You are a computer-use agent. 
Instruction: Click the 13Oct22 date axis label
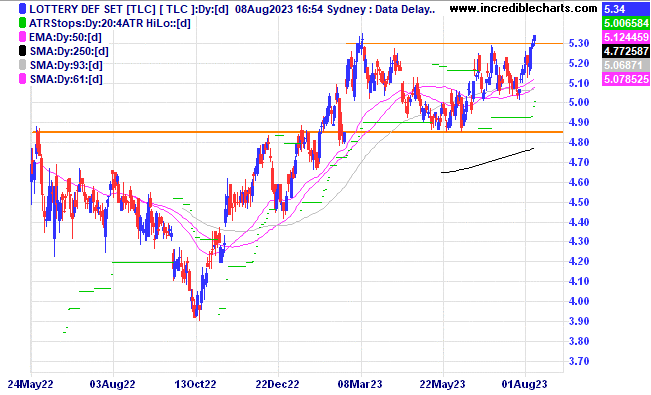click(x=195, y=384)
